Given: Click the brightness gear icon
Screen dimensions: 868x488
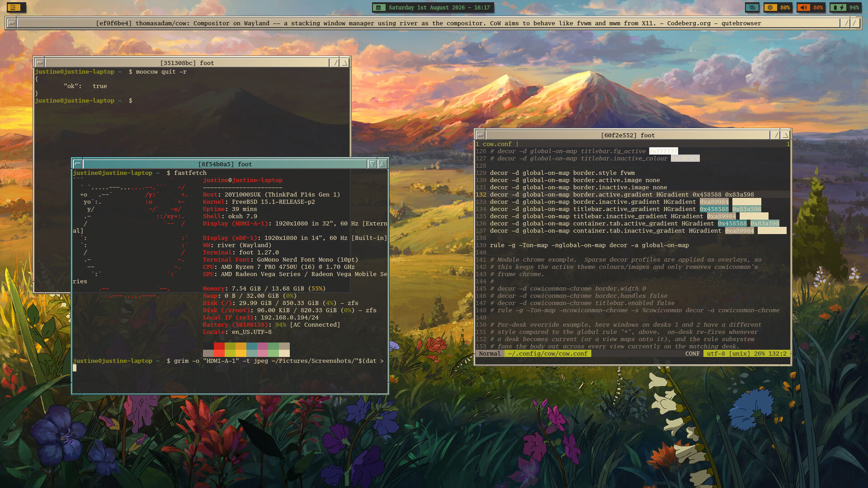Looking at the screenshot, I should (771, 8).
